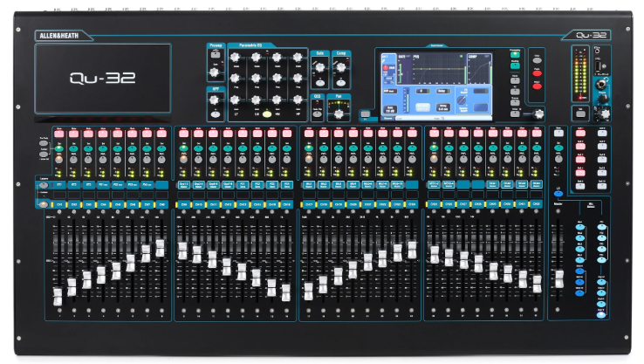
Task: Toggle the Mute key on channel CH9
Action: (x=183, y=134)
